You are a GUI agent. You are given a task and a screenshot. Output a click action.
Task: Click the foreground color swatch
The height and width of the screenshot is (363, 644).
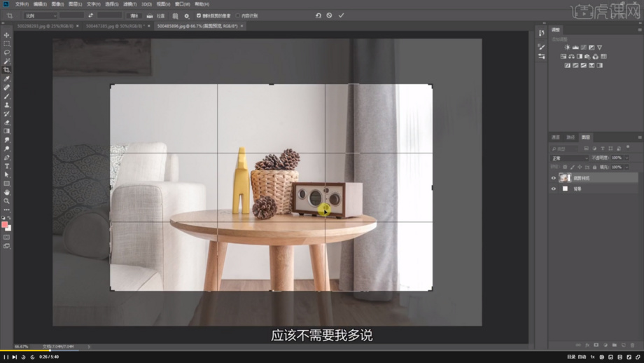point(5,225)
